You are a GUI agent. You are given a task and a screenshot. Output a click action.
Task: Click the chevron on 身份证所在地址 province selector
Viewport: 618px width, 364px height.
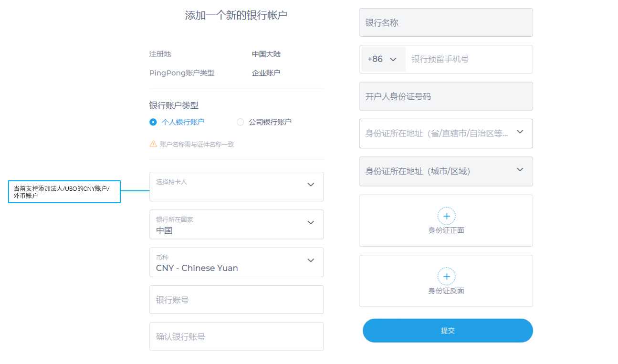click(520, 131)
